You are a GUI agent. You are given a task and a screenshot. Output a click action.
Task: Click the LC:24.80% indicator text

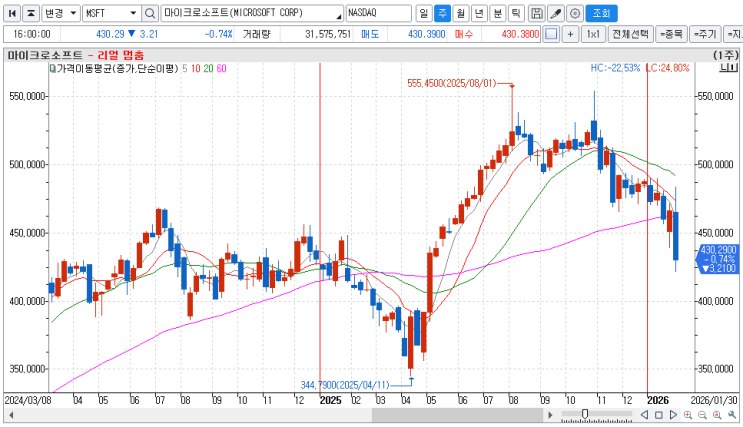coord(668,68)
